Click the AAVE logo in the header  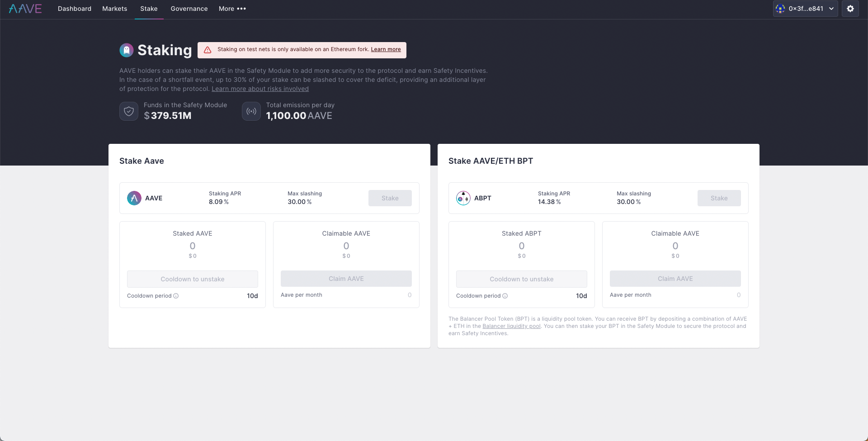pos(25,9)
